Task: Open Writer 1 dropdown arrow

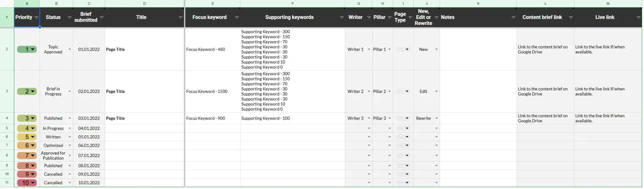Action: [x=369, y=50]
